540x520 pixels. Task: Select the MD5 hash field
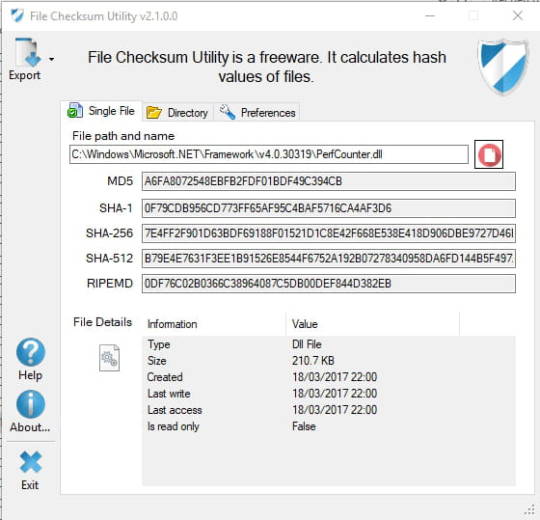click(x=329, y=181)
